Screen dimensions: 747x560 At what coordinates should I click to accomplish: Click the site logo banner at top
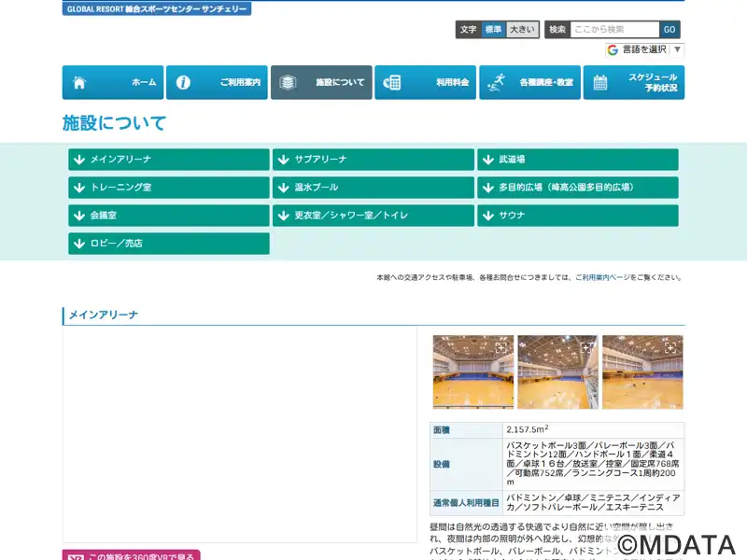[x=157, y=8]
